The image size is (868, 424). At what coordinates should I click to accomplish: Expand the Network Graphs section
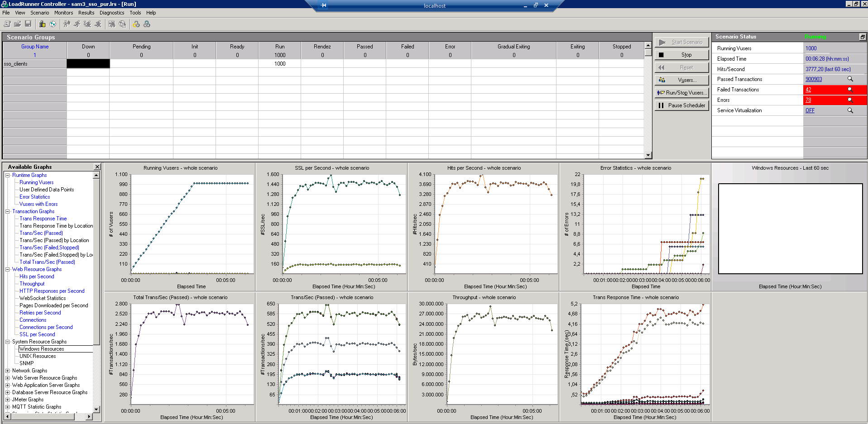tap(8, 370)
